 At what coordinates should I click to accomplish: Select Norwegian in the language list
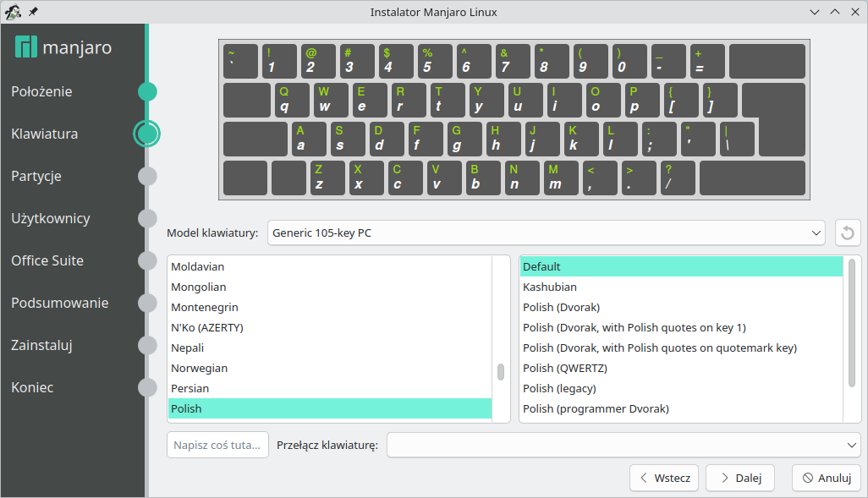(200, 369)
